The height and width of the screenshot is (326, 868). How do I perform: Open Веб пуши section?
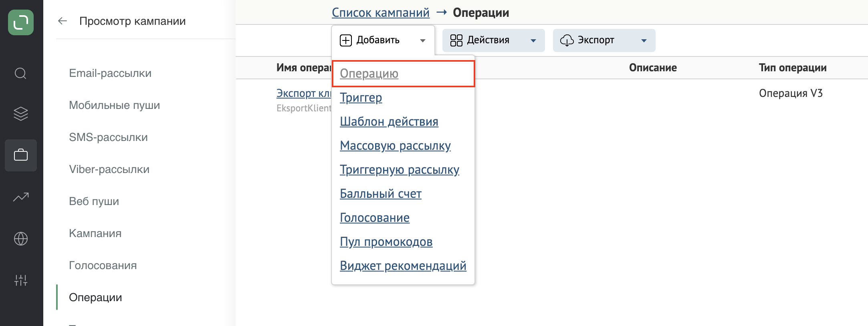tap(94, 201)
